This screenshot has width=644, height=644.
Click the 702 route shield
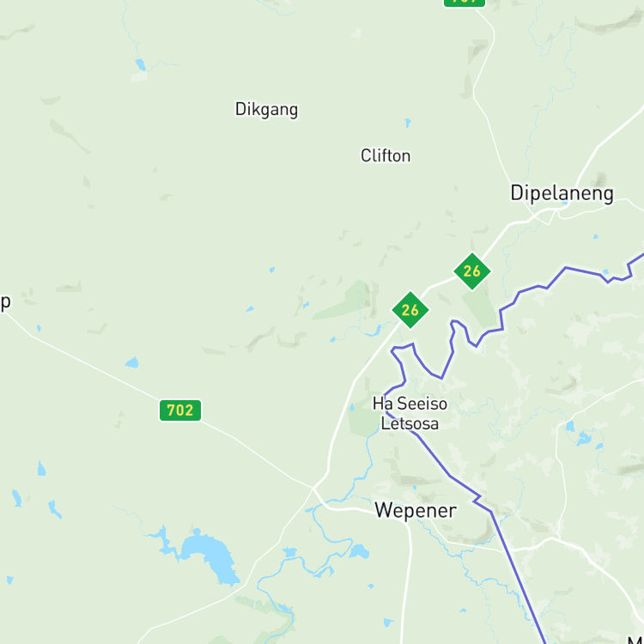pyautogui.click(x=180, y=410)
